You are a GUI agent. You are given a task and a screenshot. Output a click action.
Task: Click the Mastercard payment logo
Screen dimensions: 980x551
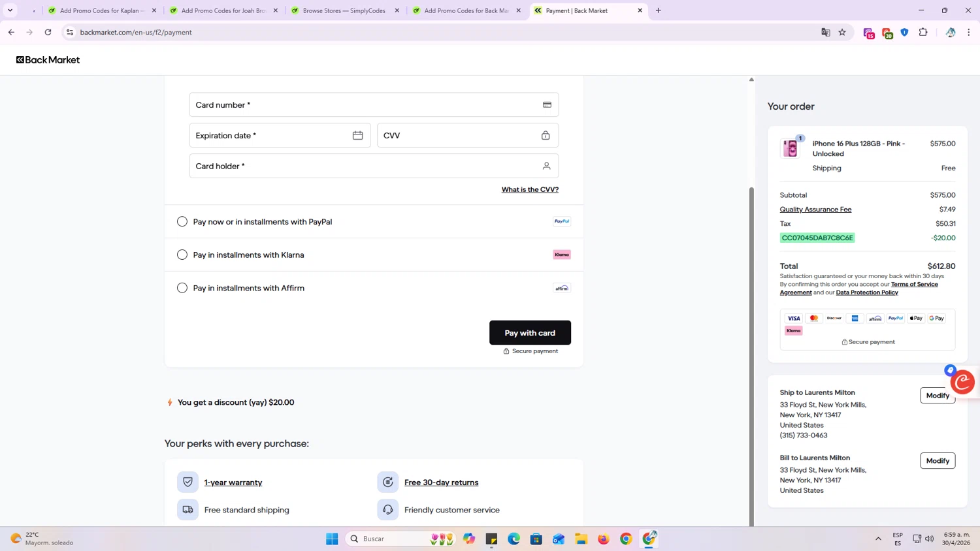pyautogui.click(x=814, y=319)
